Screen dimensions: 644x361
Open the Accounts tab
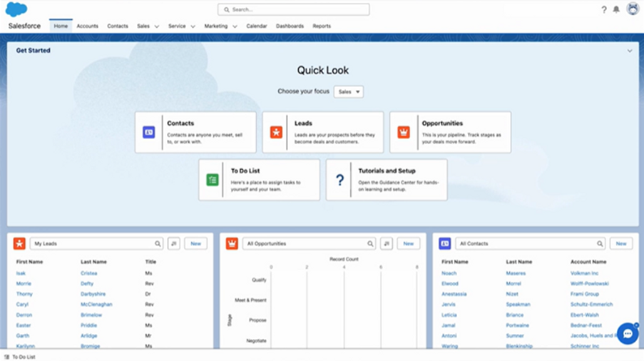coord(88,26)
